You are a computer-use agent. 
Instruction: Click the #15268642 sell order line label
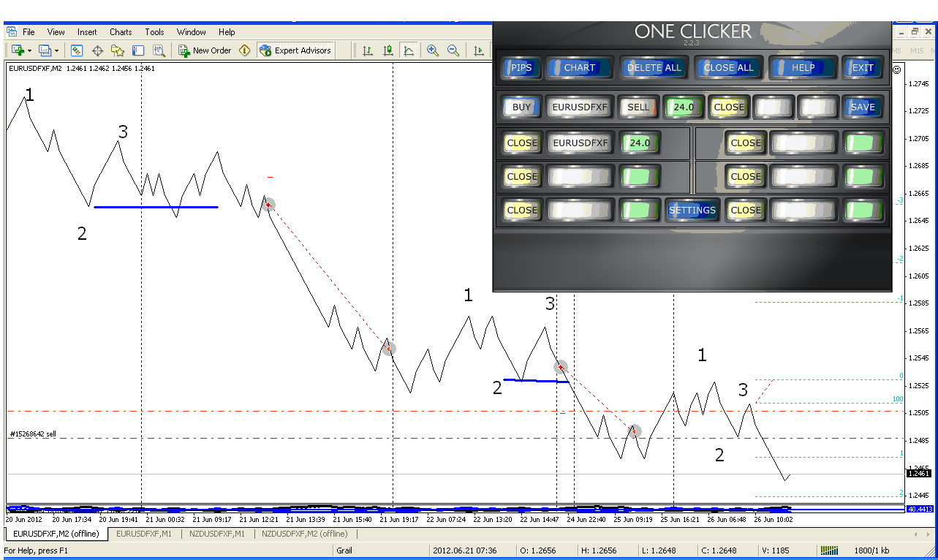coord(33,434)
